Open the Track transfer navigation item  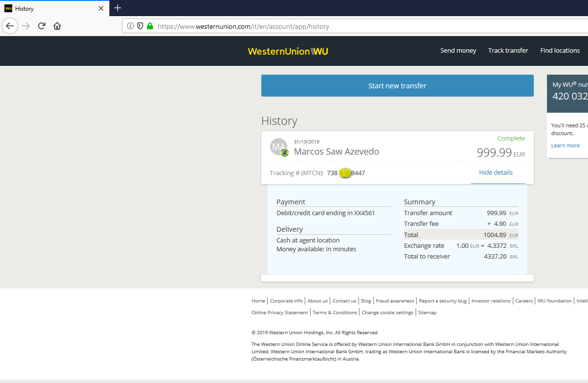(508, 50)
